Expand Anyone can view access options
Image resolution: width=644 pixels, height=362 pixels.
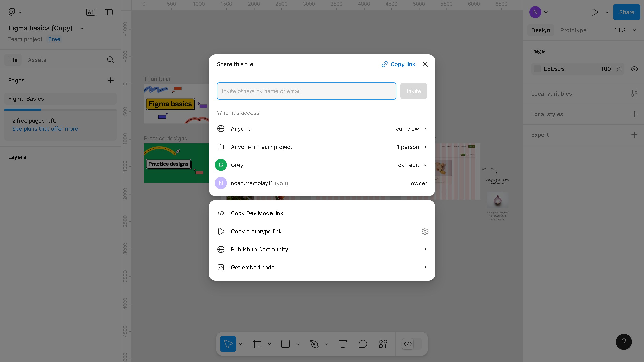click(x=411, y=129)
